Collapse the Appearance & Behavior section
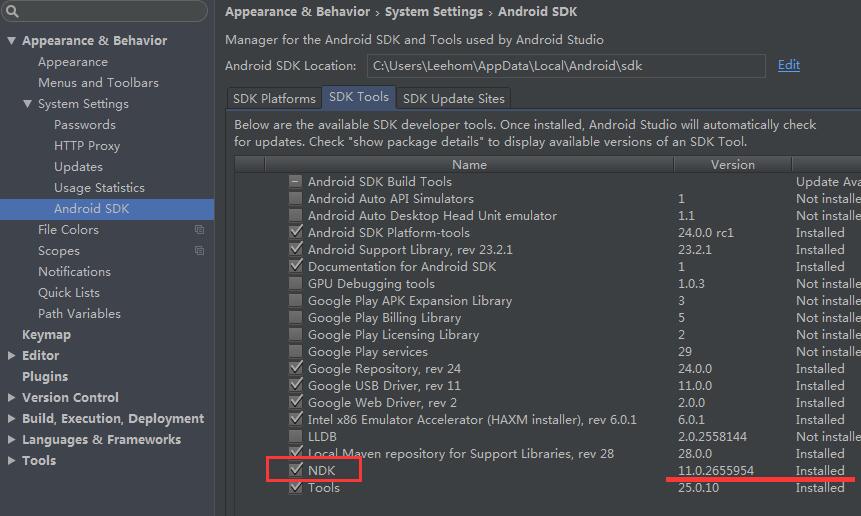861x516 pixels. click(11, 40)
